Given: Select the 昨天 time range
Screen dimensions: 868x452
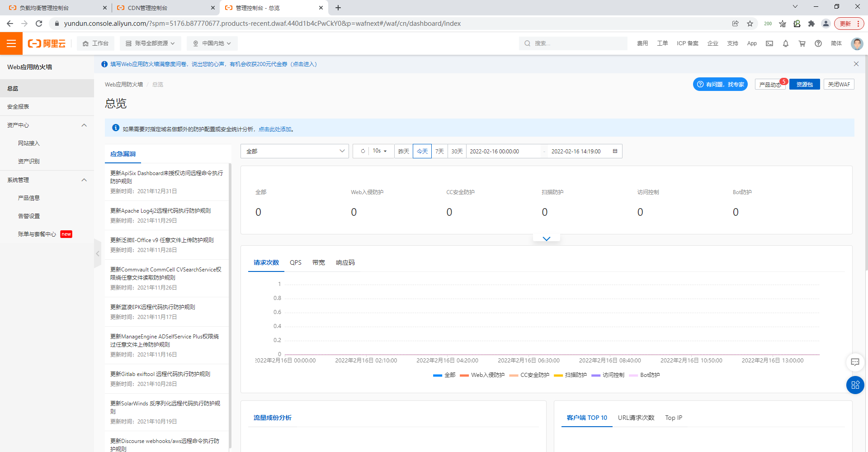Looking at the screenshot, I should coord(404,151).
